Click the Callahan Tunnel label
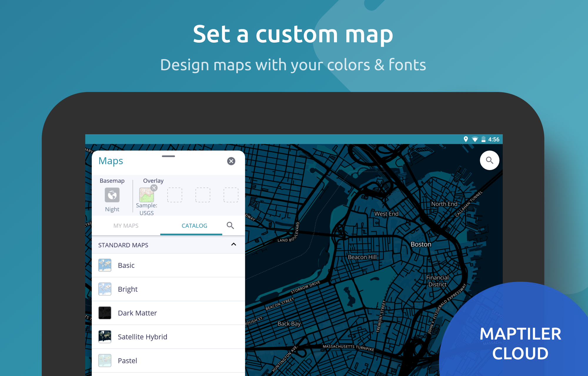 [x=469, y=204]
